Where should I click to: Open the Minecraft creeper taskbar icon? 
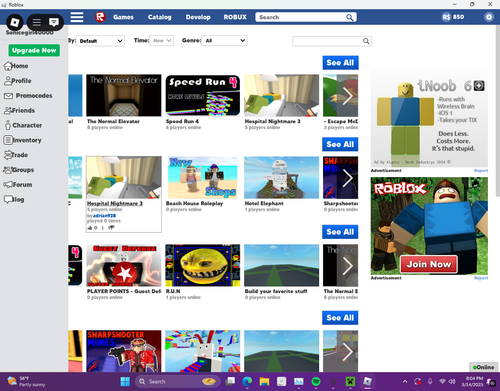350,381
